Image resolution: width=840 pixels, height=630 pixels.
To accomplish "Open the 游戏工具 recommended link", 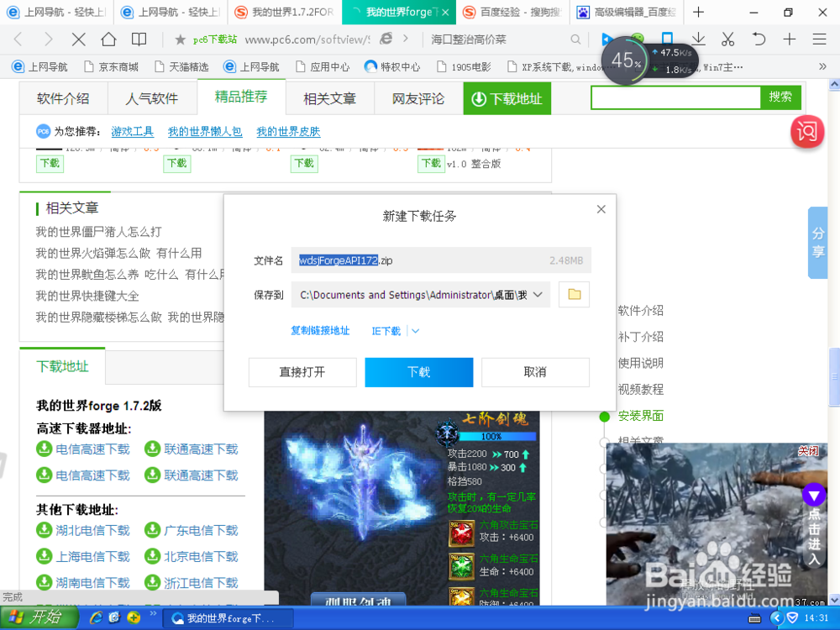I will 133,131.
